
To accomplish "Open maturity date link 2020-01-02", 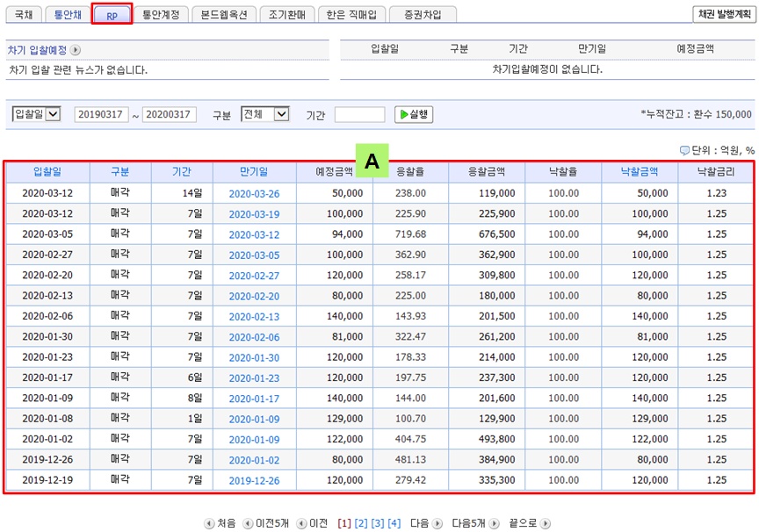I will 254,460.
